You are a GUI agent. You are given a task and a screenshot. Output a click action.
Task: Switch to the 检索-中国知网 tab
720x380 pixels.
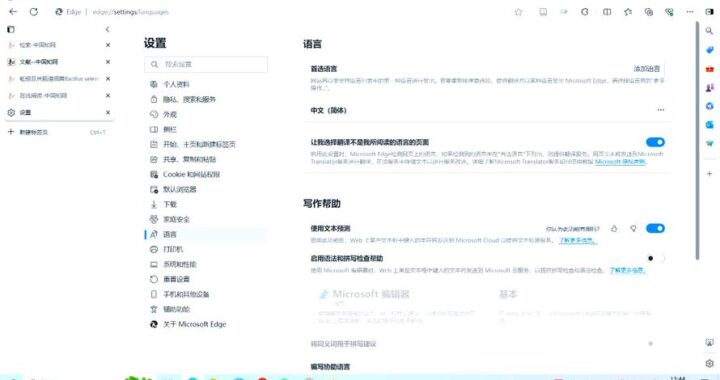tap(59, 45)
